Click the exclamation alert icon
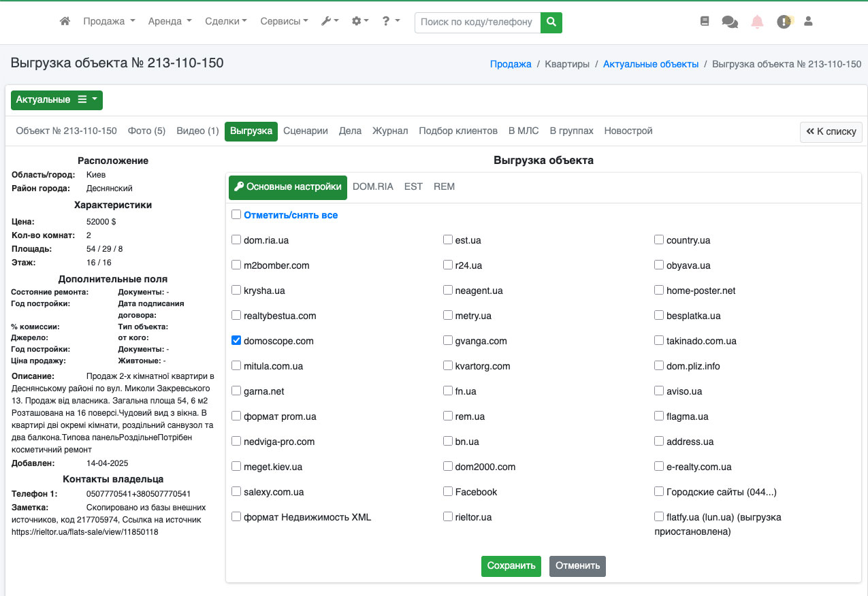868x596 pixels. (x=784, y=22)
